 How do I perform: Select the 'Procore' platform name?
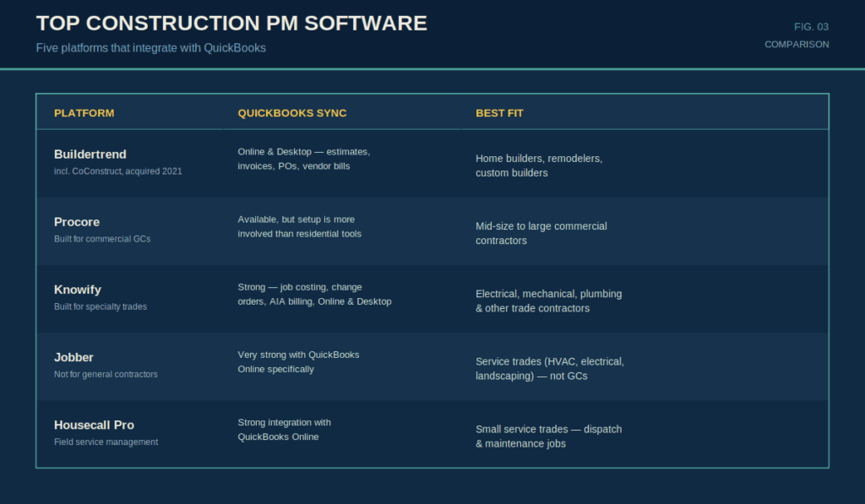tap(77, 222)
